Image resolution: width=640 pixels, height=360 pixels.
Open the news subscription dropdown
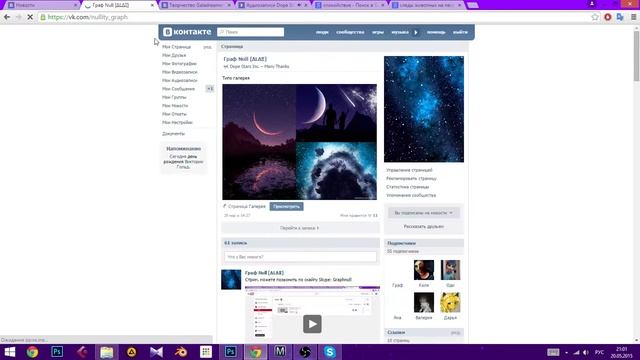[424, 213]
